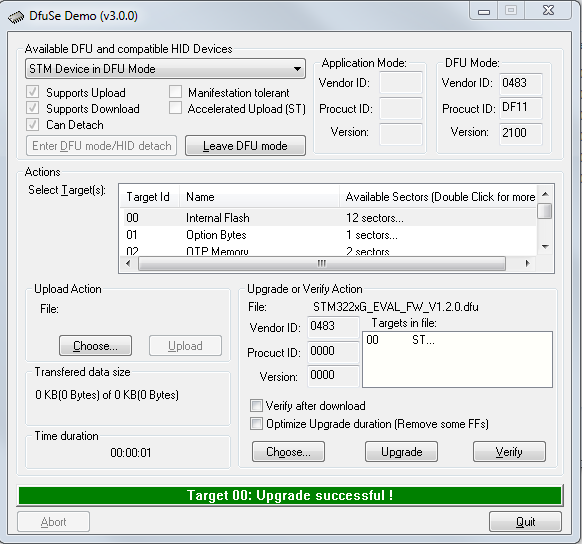The height and width of the screenshot is (544, 582).
Task: Click the horizontal scrollbar thumb in target list
Action: pos(322,263)
